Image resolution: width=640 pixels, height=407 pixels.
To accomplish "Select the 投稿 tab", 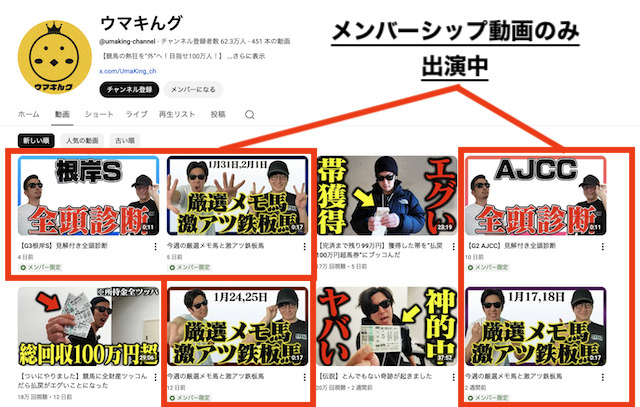I will pyautogui.click(x=218, y=115).
